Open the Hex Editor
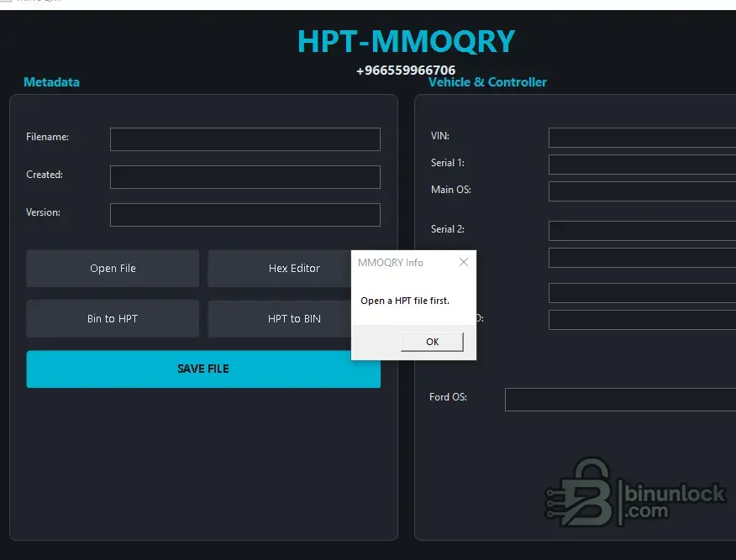 pos(280,269)
